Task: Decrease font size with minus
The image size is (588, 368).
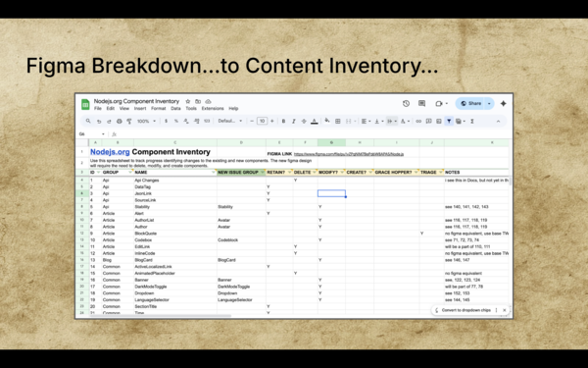Action: (x=252, y=121)
